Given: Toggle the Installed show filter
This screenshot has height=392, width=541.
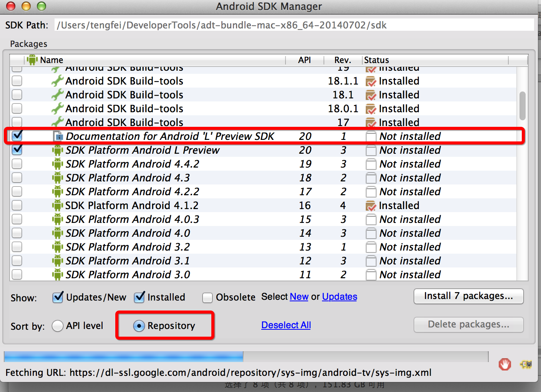Looking at the screenshot, I should [x=139, y=297].
